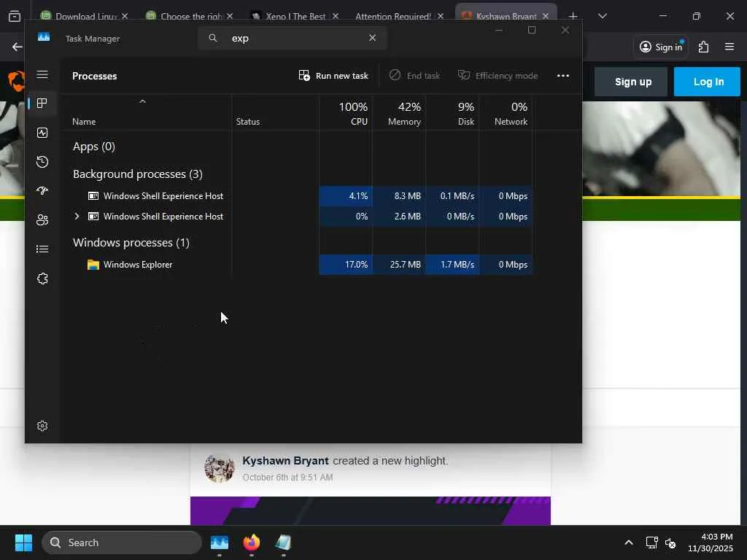The width and height of the screenshot is (747, 560).
Task: Open Task Manager hamburger navigation menu
Action: (x=42, y=75)
